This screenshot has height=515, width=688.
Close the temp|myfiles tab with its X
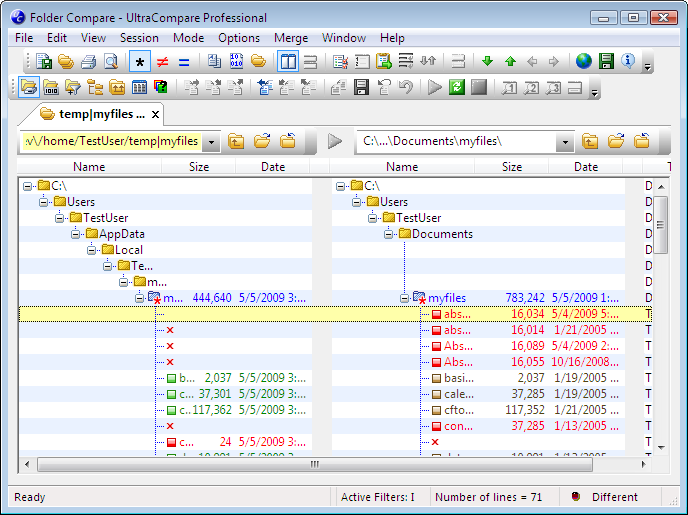(155, 115)
